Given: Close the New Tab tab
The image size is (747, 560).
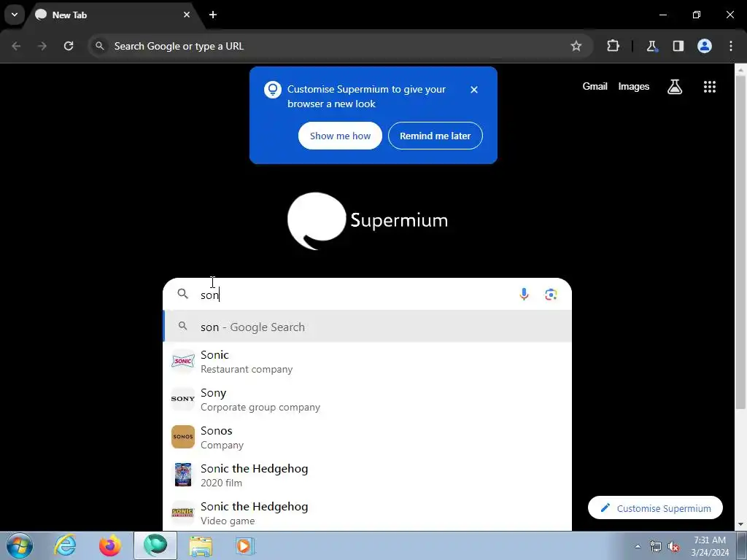Looking at the screenshot, I should [x=187, y=15].
